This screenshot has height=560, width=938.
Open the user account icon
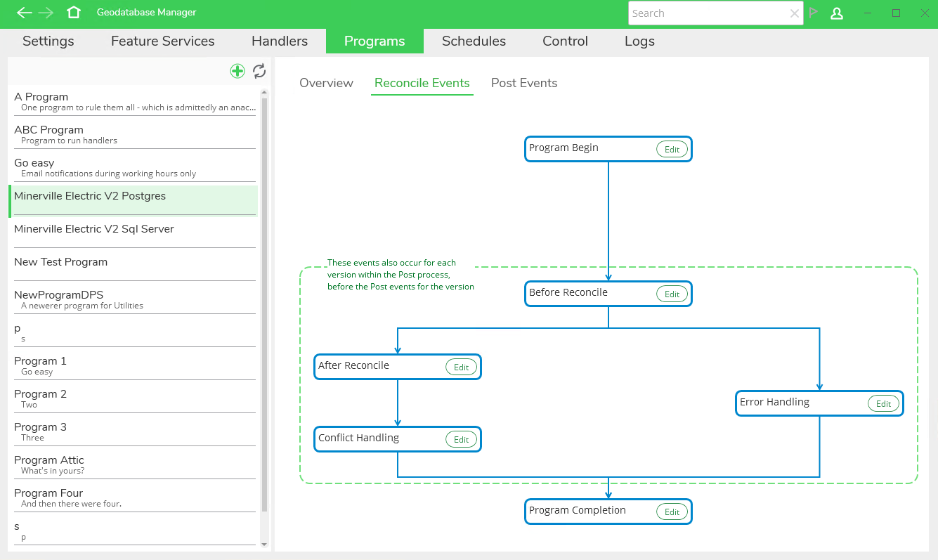[836, 13]
